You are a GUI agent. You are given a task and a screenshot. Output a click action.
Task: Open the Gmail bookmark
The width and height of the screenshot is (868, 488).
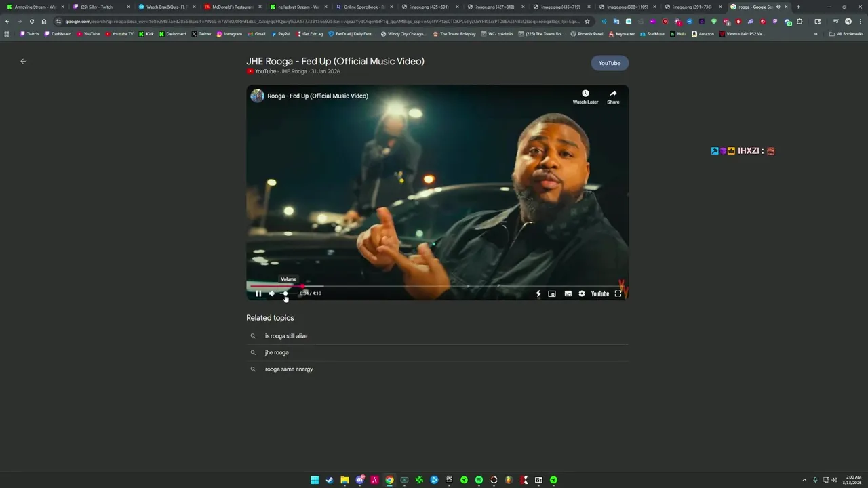click(256, 34)
